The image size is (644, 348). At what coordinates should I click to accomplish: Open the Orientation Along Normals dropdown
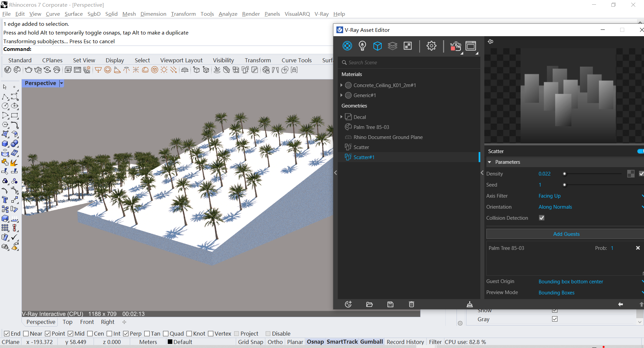(590, 207)
